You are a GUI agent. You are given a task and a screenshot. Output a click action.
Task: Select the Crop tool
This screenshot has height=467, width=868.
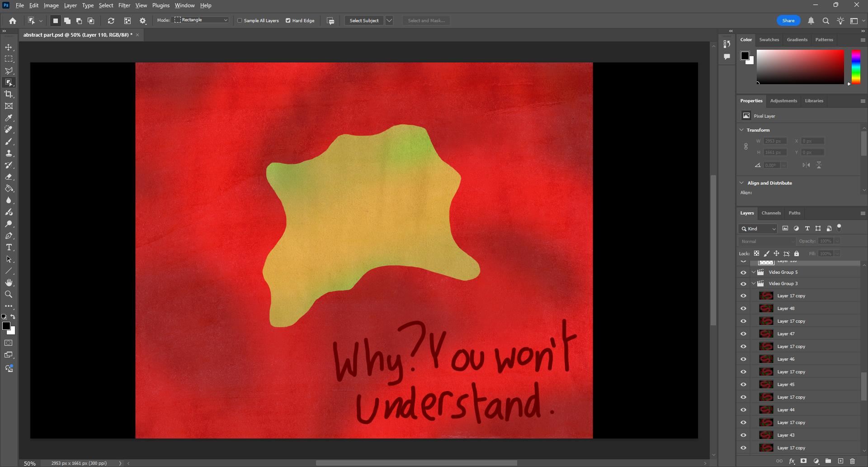tap(9, 95)
